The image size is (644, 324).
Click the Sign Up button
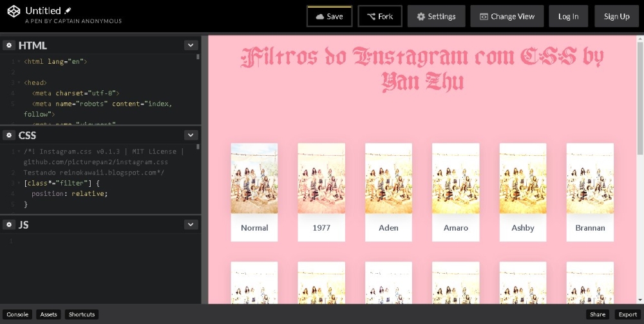pyautogui.click(x=616, y=17)
